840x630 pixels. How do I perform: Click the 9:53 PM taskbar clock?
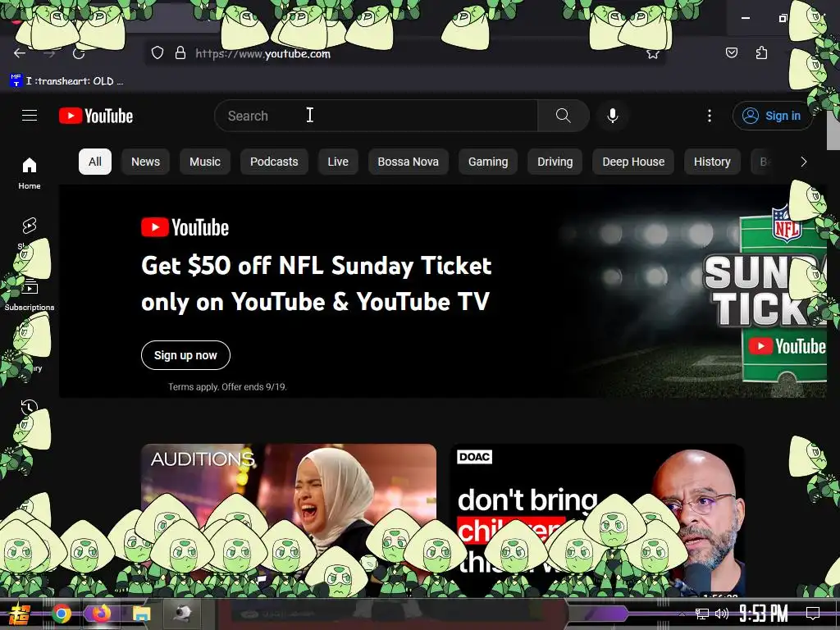763,614
